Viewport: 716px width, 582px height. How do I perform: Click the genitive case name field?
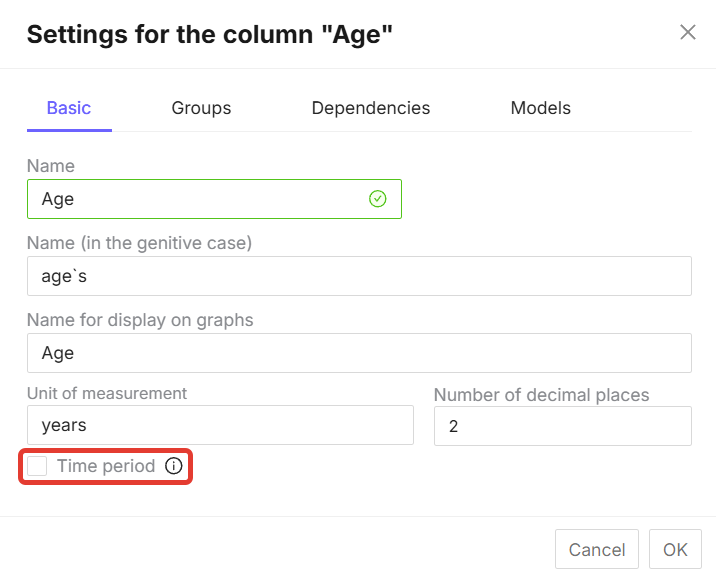[x=359, y=276]
